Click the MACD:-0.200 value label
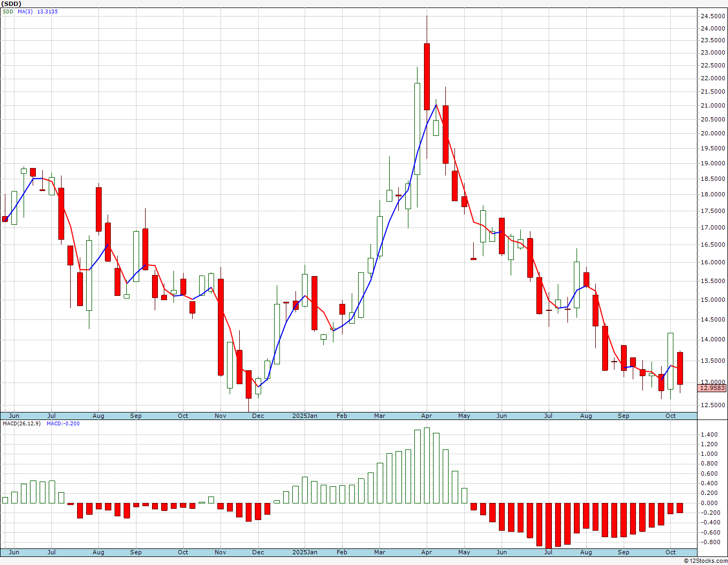728x565 pixels. point(63,423)
